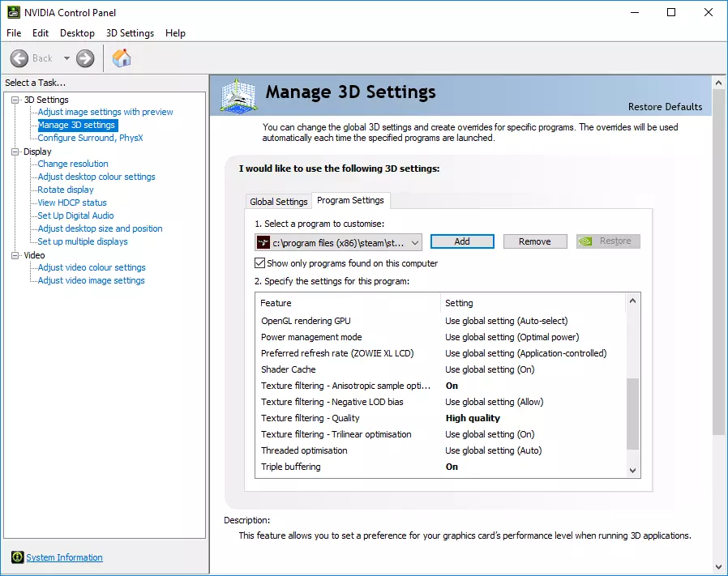Viewport: 728px width, 576px height.
Task: Click the Back arrow icon
Action: pyautogui.click(x=19, y=58)
